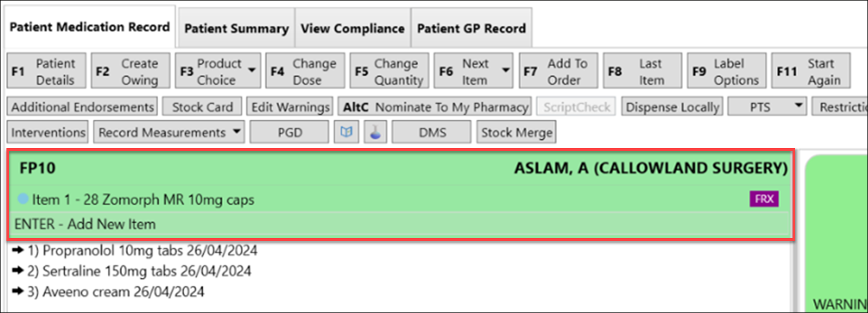Click the open book icon button
Screen dimensions: 868x313
click(346, 132)
